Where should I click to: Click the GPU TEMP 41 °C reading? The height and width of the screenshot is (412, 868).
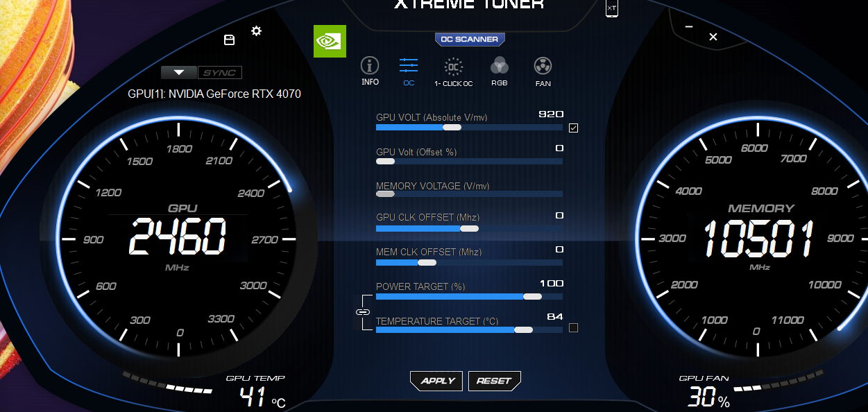click(262, 397)
